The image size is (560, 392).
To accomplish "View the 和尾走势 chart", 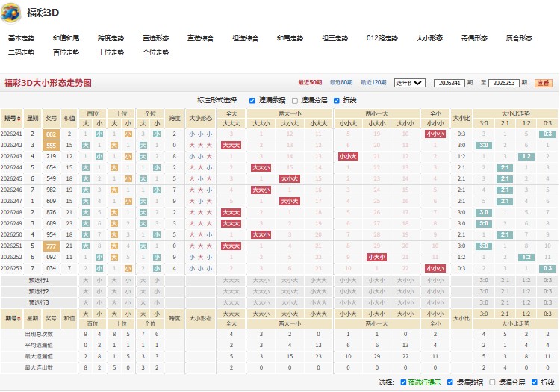I will (x=290, y=38).
